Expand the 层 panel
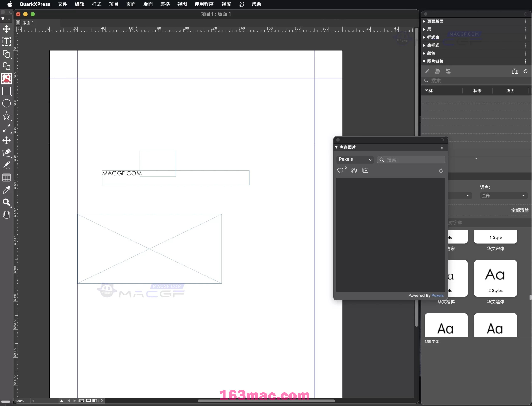The image size is (532, 406). coord(424,29)
